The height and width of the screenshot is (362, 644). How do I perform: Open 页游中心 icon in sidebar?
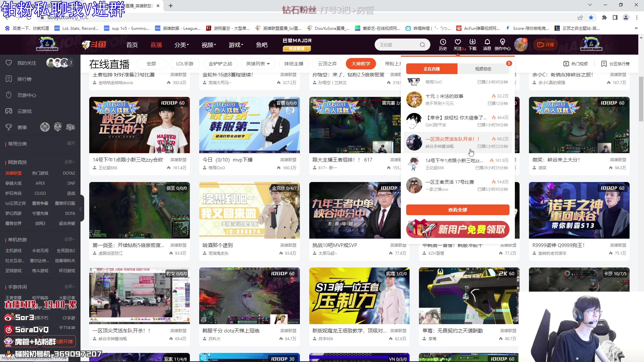coord(9,95)
